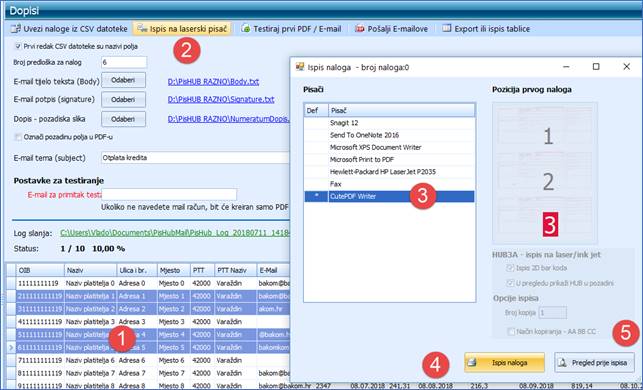Image resolution: width=643 pixels, height=390 pixels.
Task: Click the Broj predloška za nalog field
Action: click(x=124, y=62)
